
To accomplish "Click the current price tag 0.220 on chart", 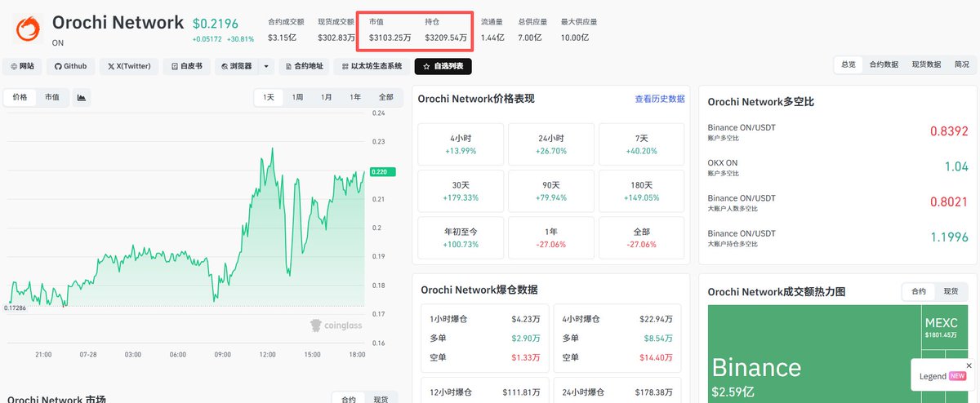I will pos(381,172).
